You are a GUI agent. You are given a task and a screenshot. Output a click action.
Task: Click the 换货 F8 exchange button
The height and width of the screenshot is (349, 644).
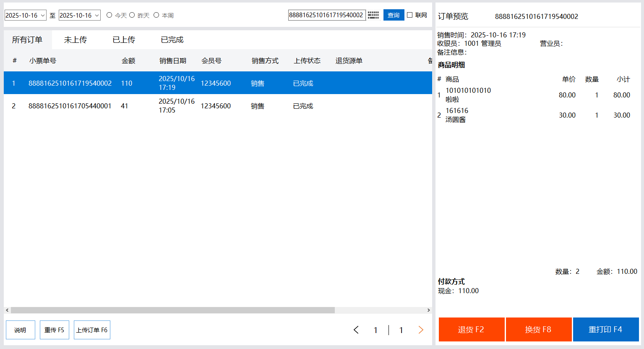pos(538,330)
